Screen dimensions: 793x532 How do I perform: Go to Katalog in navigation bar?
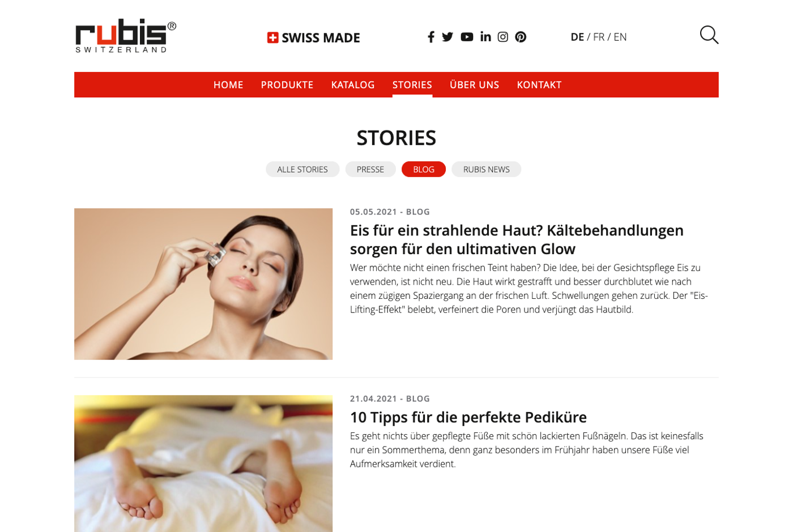353,85
